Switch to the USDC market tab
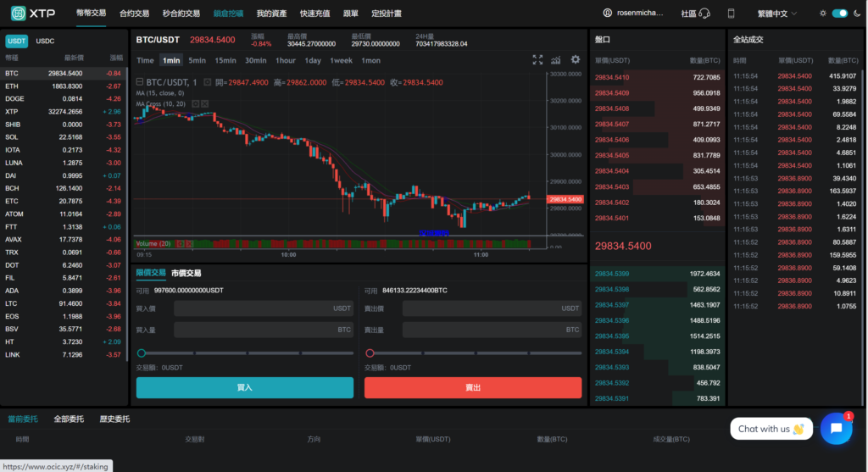Image resolution: width=868 pixels, height=472 pixels. tap(45, 41)
